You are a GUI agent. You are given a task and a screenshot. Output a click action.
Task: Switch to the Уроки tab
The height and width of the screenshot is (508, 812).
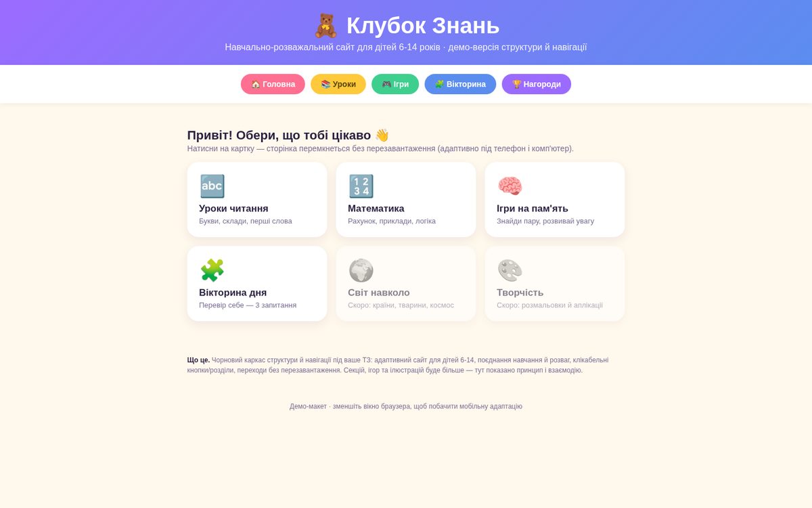(338, 84)
